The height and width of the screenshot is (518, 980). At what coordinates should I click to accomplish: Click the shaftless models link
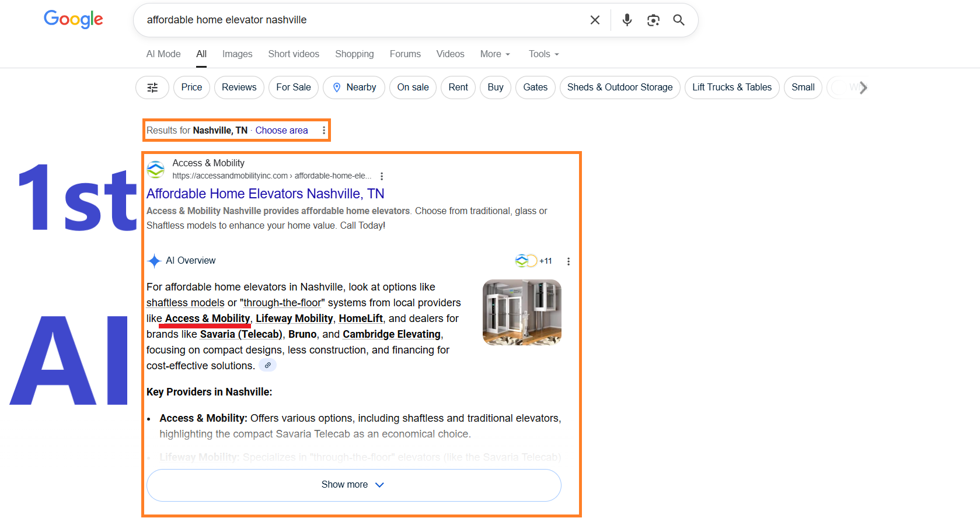pyautogui.click(x=186, y=303)
